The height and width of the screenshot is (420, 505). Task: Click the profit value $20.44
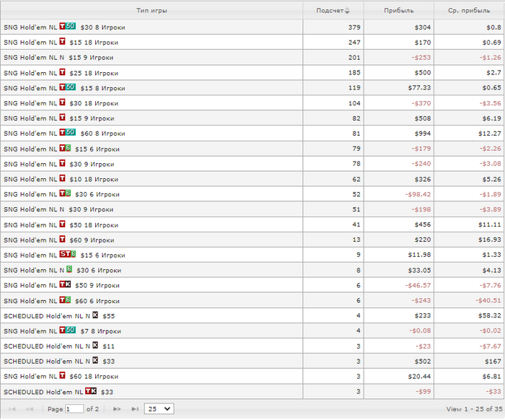click(x=419, y=377)
